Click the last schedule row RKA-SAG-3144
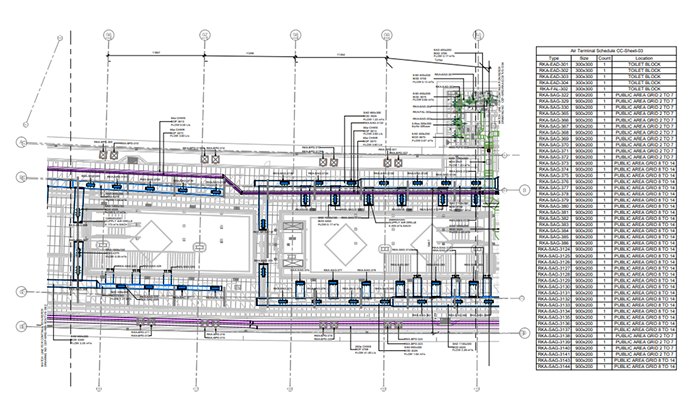The width and height of the screenshot is (695, 419). tap(552, 367)
